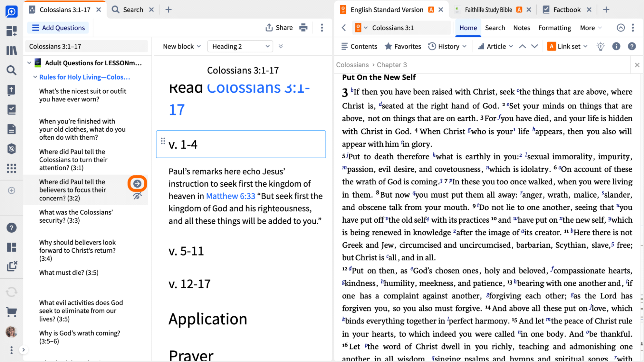Collapse the Adult Questions for LESSONm… tree
The width and height of the screenshot is (644, 362).
(x=29, y=63)
